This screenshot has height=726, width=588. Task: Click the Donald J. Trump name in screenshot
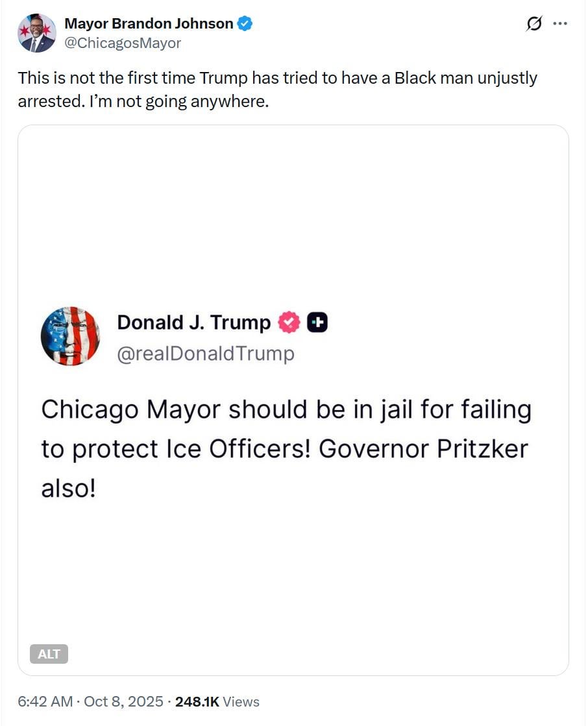(193, 322)
